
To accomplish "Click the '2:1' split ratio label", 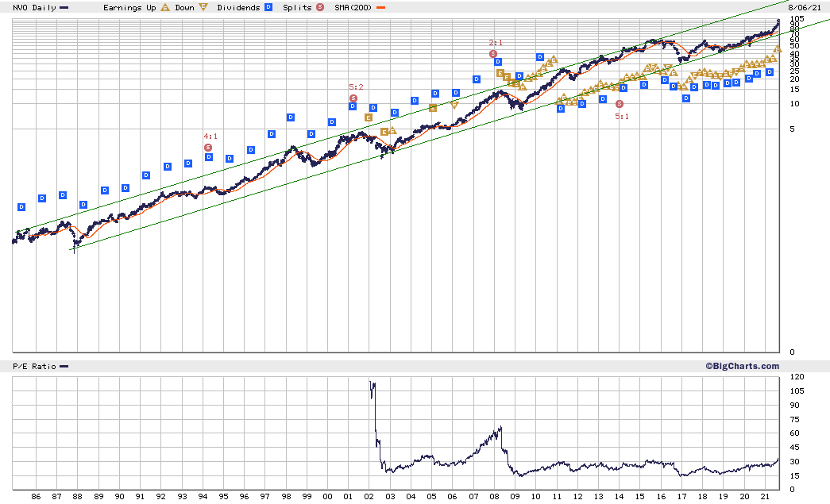I will (x=496, y=43).
